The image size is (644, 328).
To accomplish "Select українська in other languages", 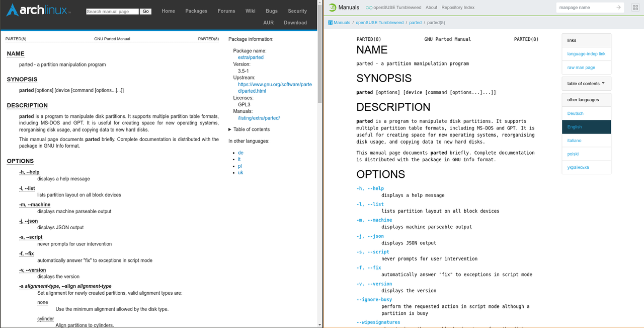I will [586, 167].
